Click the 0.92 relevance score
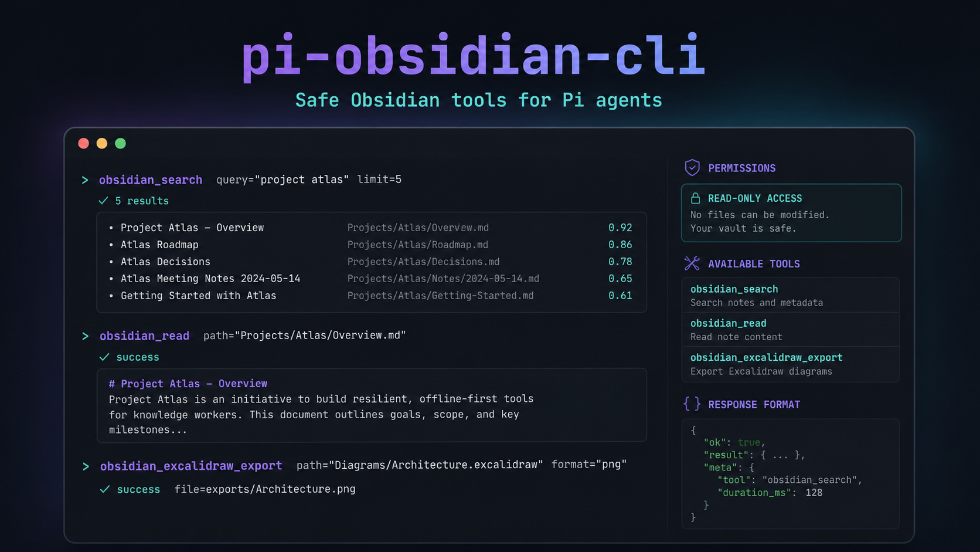Image resolution: width=980 pixels, height=552 pixels. click(620, 228)
